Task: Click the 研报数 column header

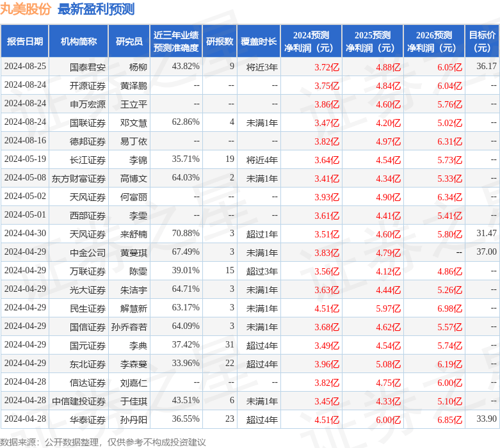Action: pyautogui.click(x=220, y=41)
